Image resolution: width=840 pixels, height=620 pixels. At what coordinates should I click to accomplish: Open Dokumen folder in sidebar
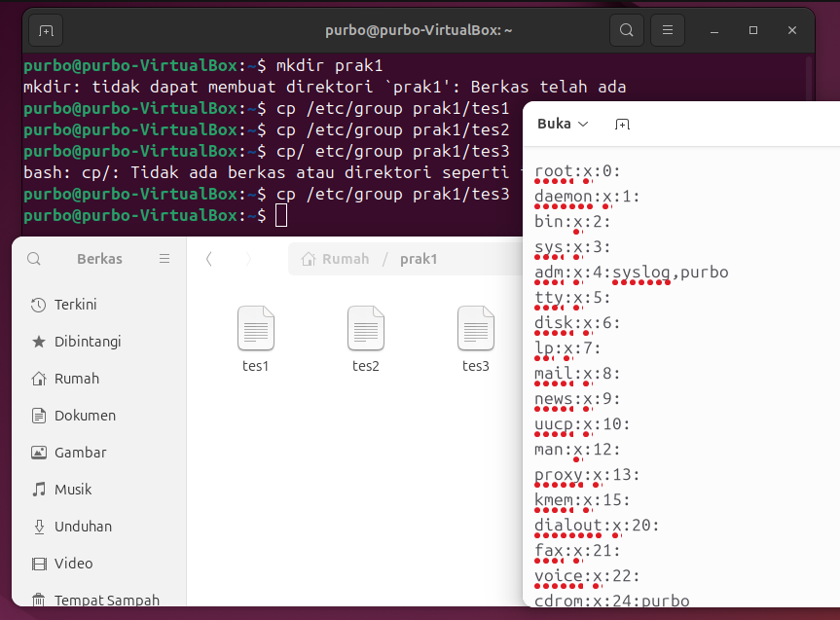[99, 416]
